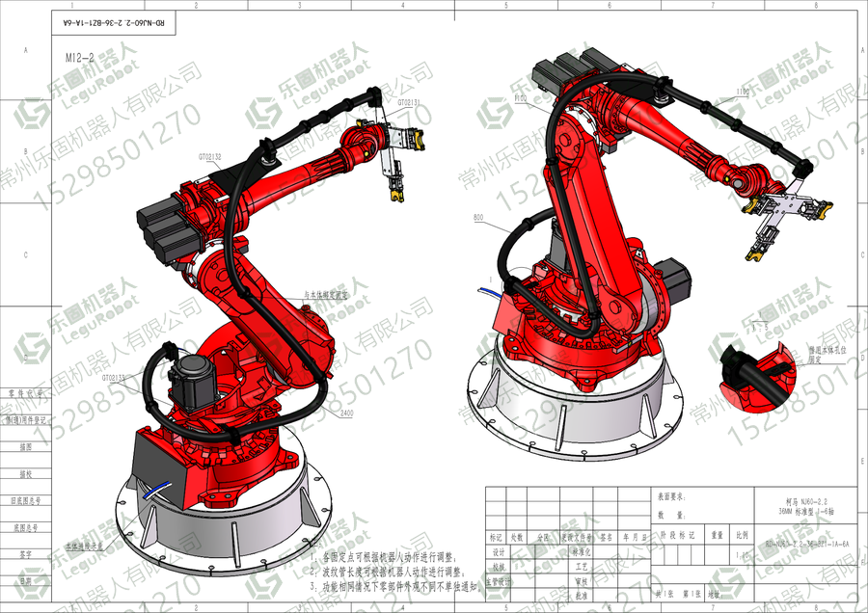This screenshot has width=868, height=613.
Task: Click the 描图 cell in left margin
Action: click(26, 447)
